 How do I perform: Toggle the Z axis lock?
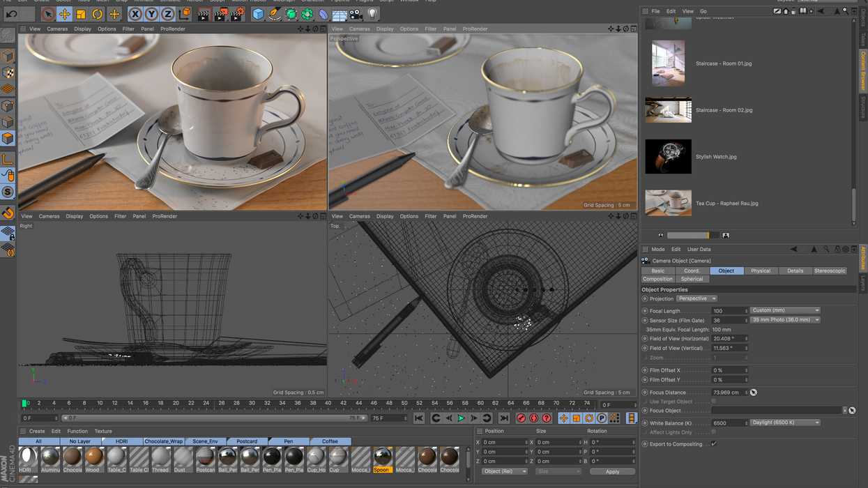pyautogui.click(x=168, y=13)
